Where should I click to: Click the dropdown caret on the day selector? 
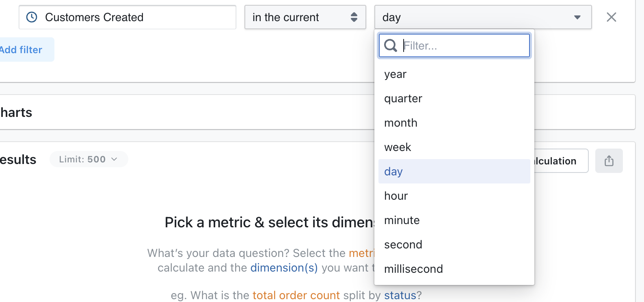tap(577, 17)
